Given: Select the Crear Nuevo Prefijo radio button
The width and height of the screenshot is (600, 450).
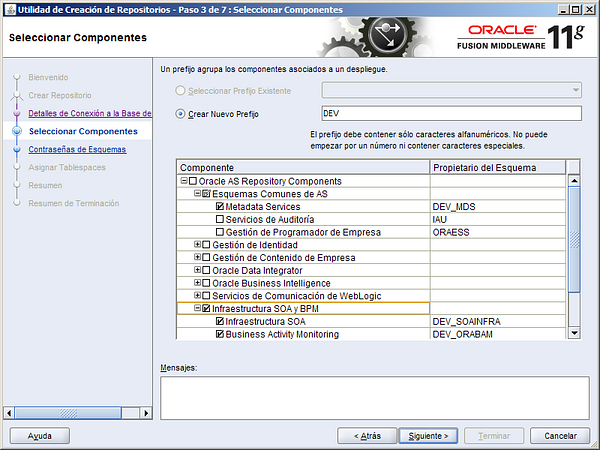Looking at the screenshot, I should tap(180, 114).
